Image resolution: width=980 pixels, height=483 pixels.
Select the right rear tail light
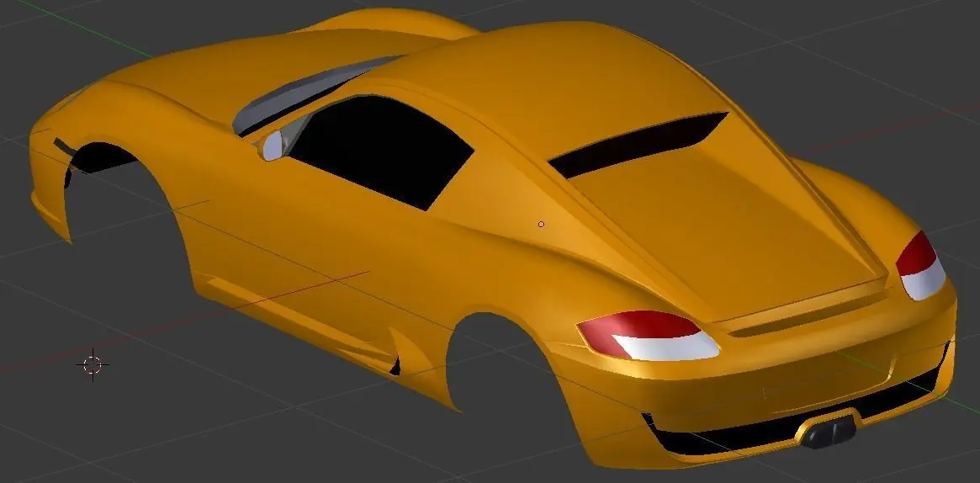click(920, 266)
